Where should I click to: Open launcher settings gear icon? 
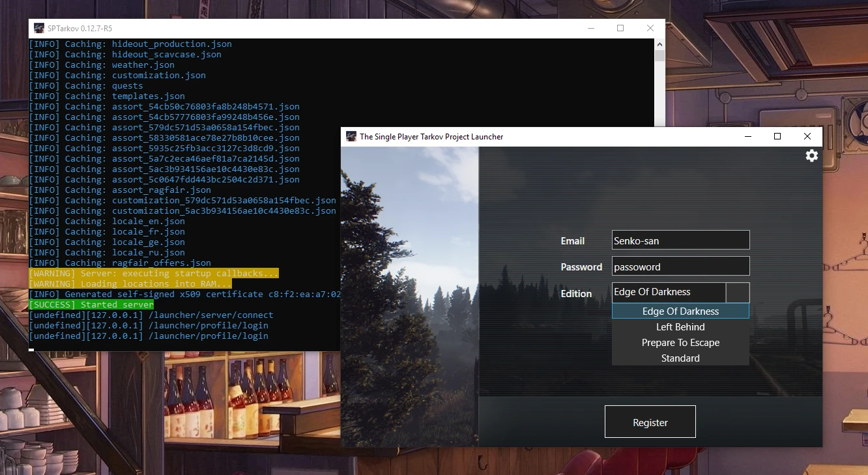pyautogui.click(x=811, y=156)
